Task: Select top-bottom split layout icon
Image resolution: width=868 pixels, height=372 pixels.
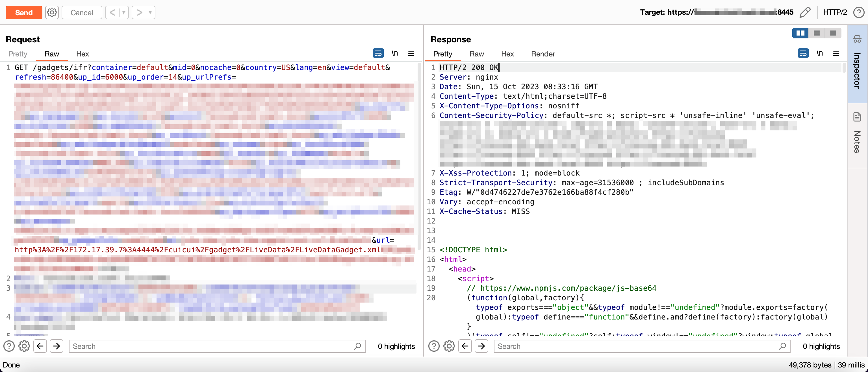Action: coord(817,33)
